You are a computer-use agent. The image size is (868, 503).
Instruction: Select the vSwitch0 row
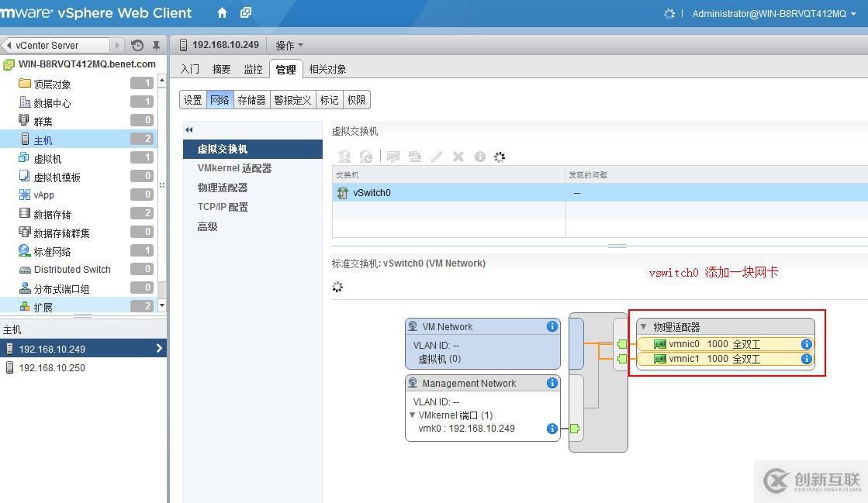tap(600, 192)
